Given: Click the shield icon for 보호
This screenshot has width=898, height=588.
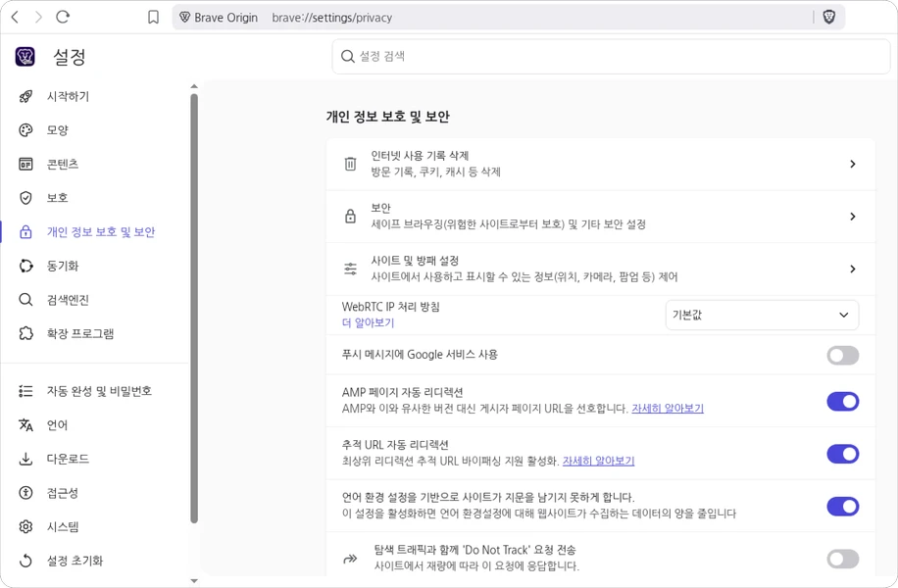Looking at the screenshot, I should pos(26,198).
